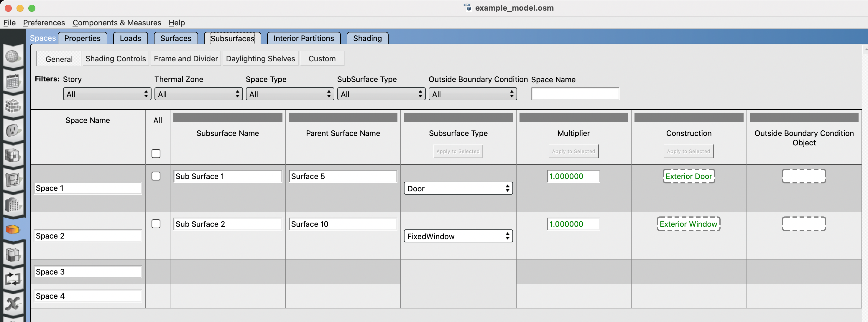868x322 pixels.
Task: Open the Thermal Zones cube icon
Action: point(12,254)
